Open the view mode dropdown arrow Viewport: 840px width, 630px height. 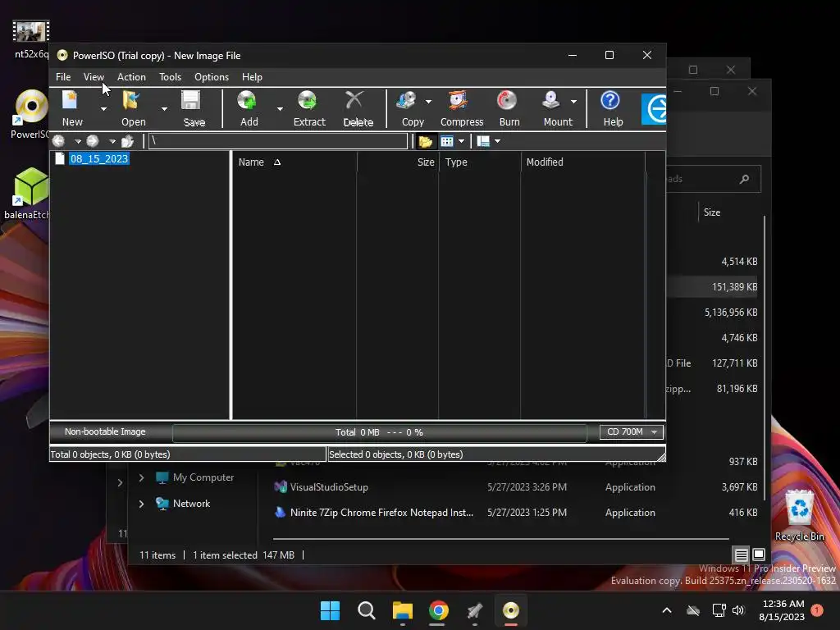(x=461, y=141)
